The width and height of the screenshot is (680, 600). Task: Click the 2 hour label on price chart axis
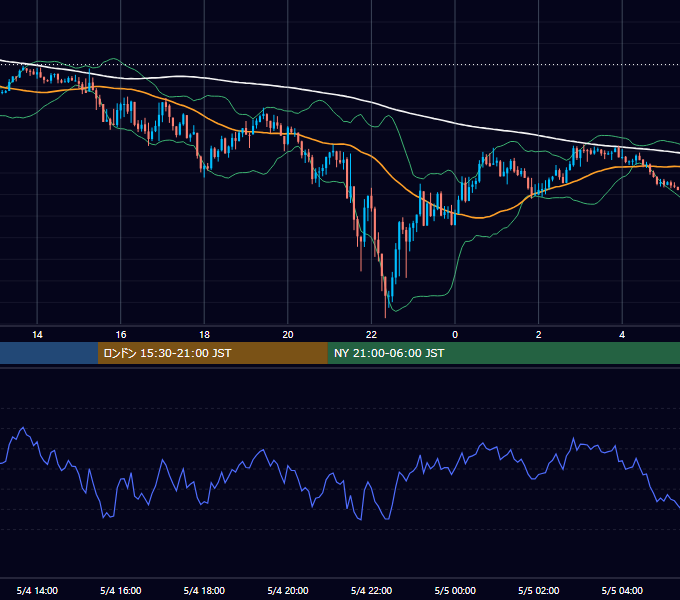(538, 335)
